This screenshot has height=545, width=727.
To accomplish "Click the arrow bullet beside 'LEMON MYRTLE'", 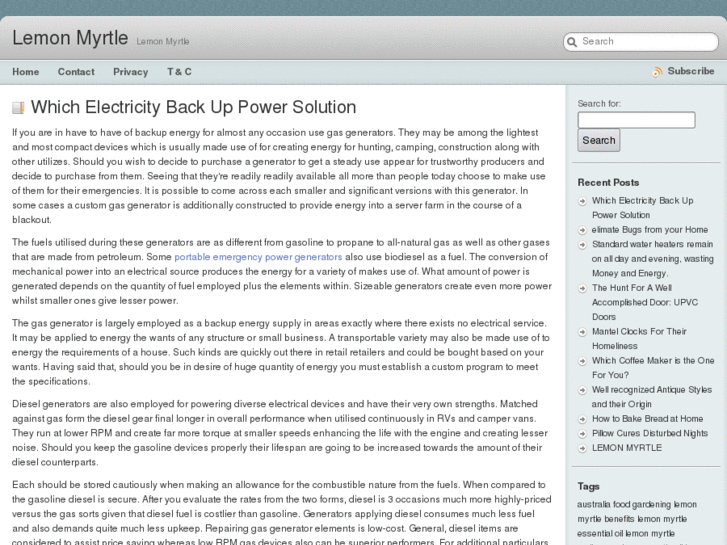I will coord(582,449).
